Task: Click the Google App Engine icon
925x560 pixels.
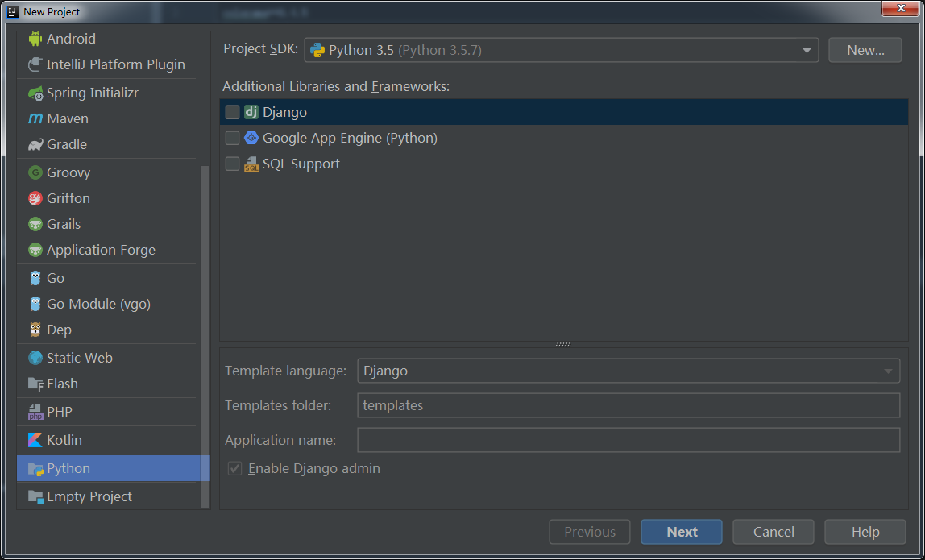Action: pyautogui.click(x=251, y=138)
